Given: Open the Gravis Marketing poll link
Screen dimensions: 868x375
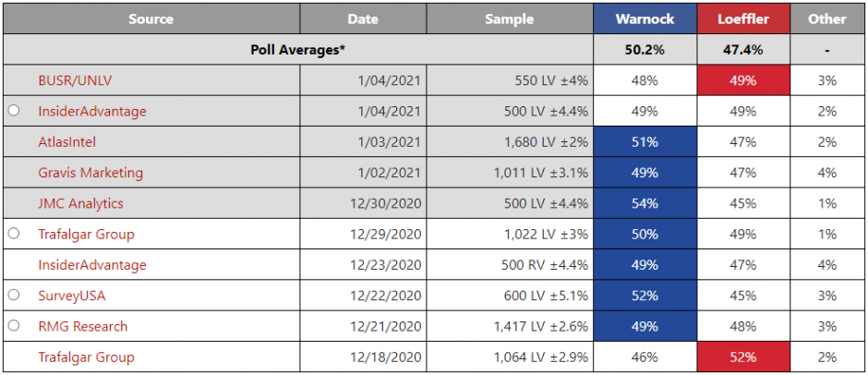Looking at the screenshot, I should coord(90,173).
